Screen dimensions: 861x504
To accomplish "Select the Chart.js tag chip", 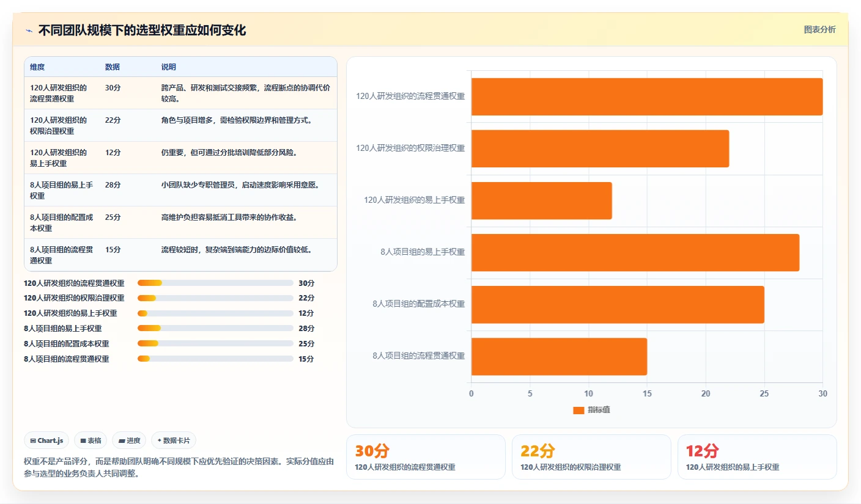I will coord(46,440).
